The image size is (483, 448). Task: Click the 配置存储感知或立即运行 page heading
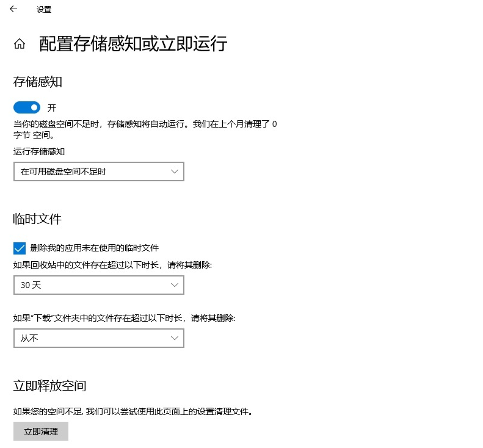pyautogui.click(x=133, y=44)
